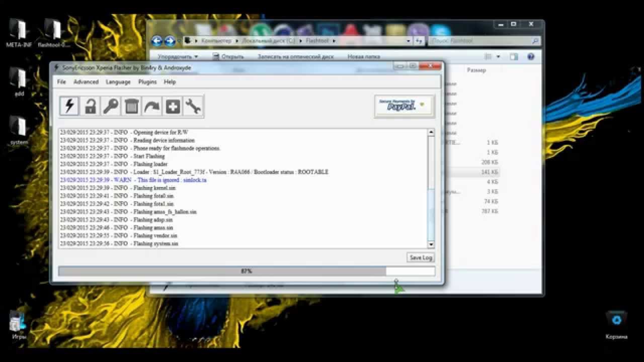Click the Loader version log line
The height and width of the screenshot is (362, 644).
tap(194, 172)
